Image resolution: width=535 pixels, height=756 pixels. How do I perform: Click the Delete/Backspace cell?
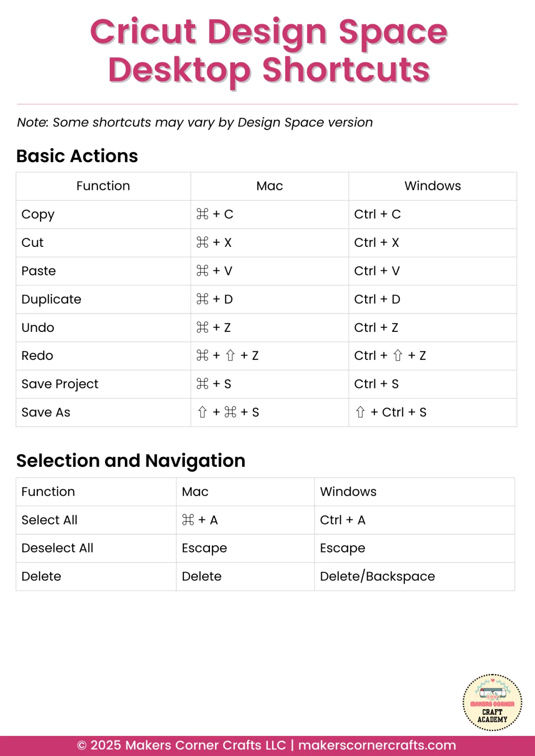coord(377,576)
